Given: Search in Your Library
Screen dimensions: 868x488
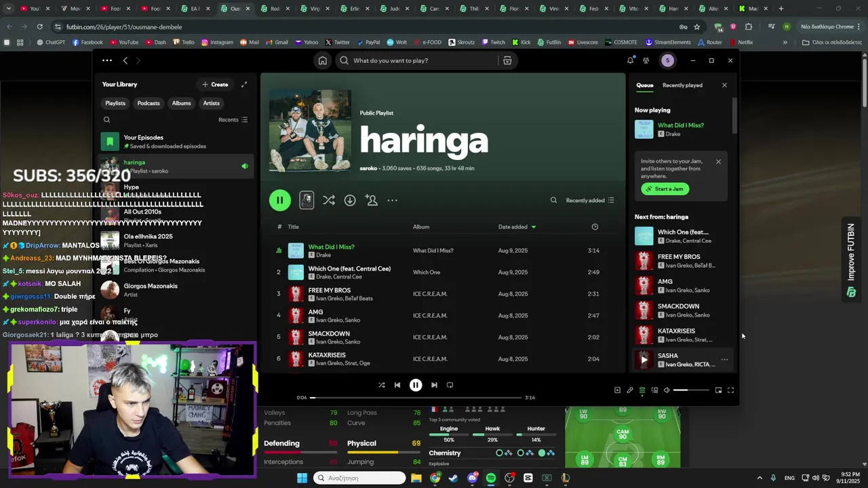Looking at the screenshot, I should [106, 120].
